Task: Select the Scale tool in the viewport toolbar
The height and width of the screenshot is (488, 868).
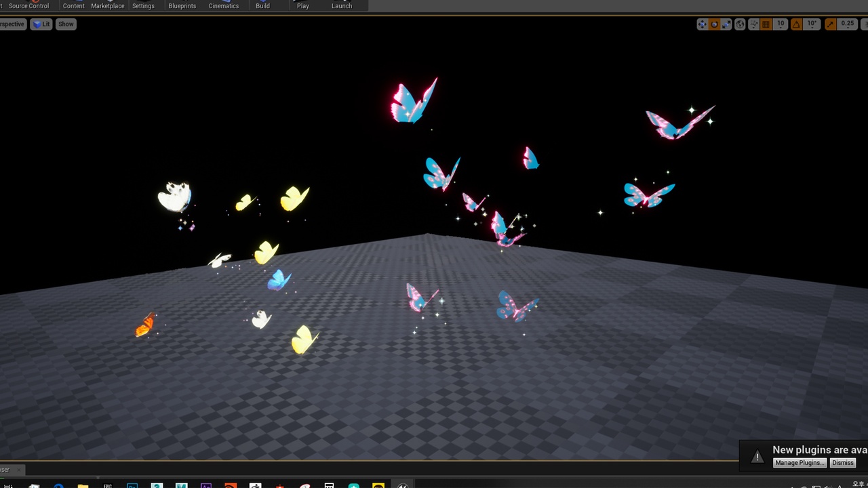Action: [726, 24]
